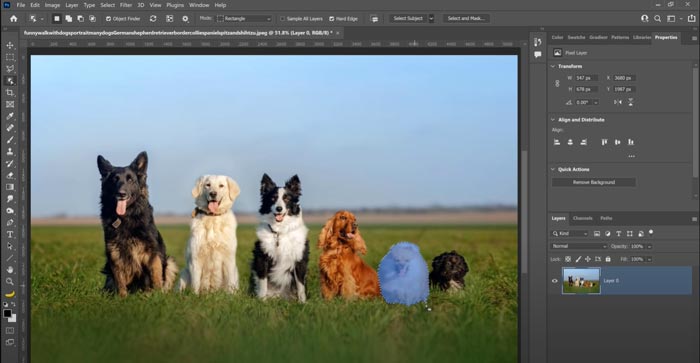This screenshot has width=700, height=363.
Task: Hide Layer 0 with eye icon
Action: click(x=554, y=281)
